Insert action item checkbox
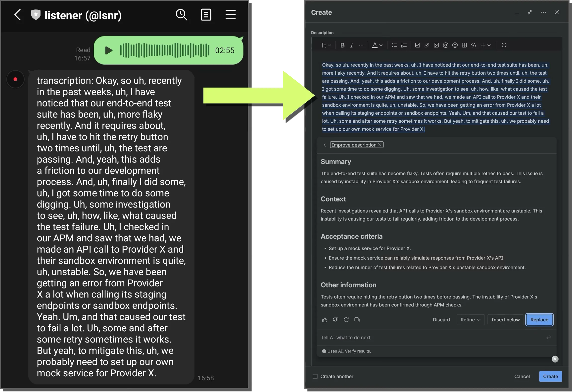 pos(418,45)
